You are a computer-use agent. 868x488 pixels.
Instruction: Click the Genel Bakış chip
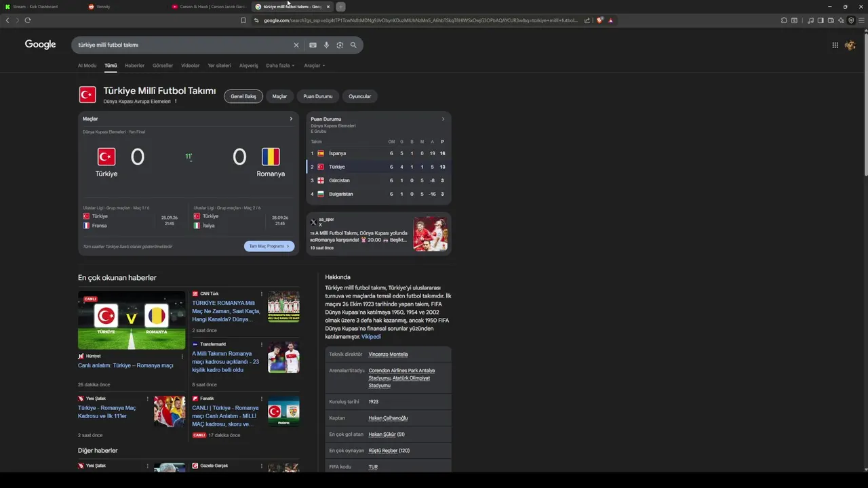pos(243,96)
